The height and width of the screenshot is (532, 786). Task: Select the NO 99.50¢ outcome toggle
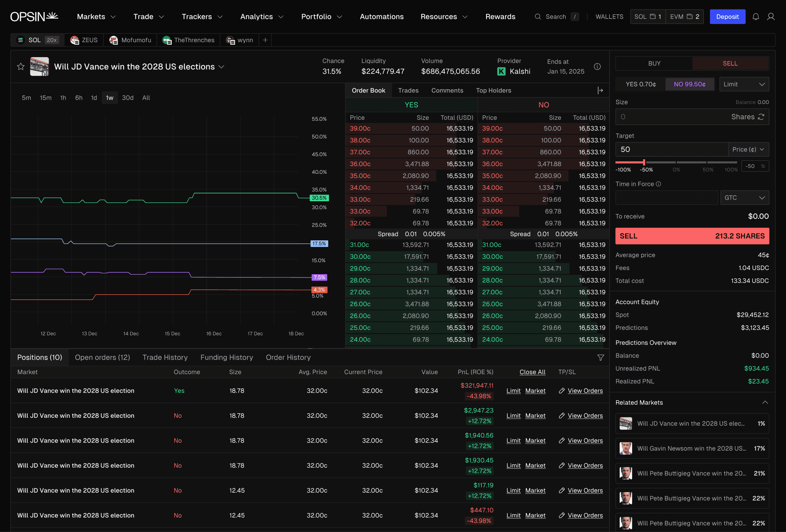[x=690, y=84]
